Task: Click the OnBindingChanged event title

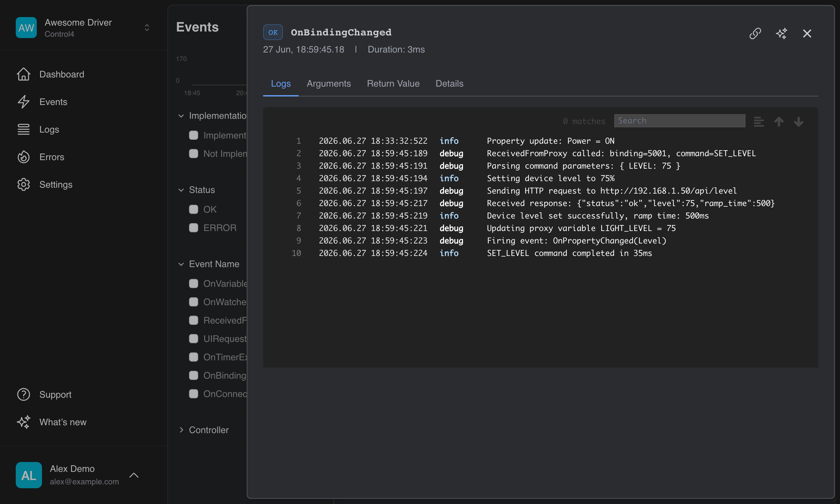Action: pos(341,32)
